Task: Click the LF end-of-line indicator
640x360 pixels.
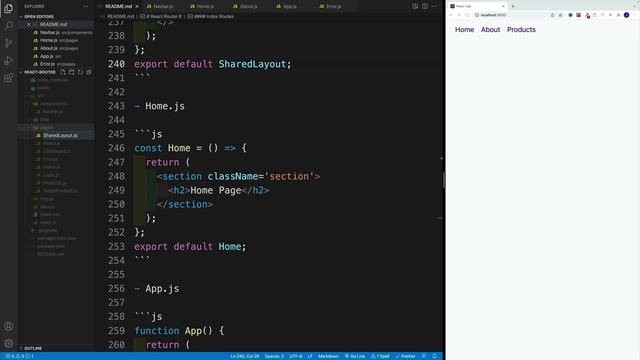Action: tap(310, 356)
